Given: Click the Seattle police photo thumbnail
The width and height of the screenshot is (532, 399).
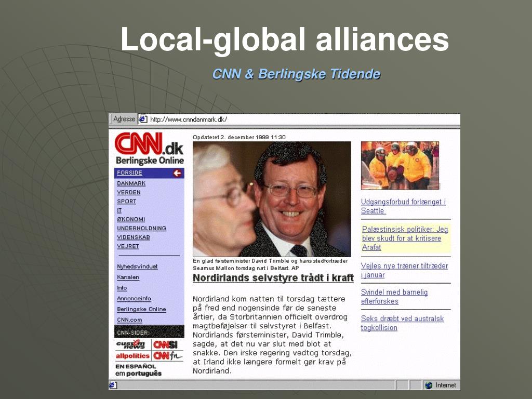Looking at the screenshot, I should (400, 165).
